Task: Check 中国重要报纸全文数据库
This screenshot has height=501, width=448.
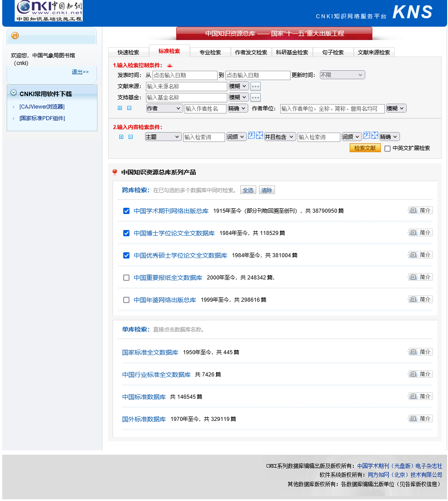Action: click(x=126, y=277)
